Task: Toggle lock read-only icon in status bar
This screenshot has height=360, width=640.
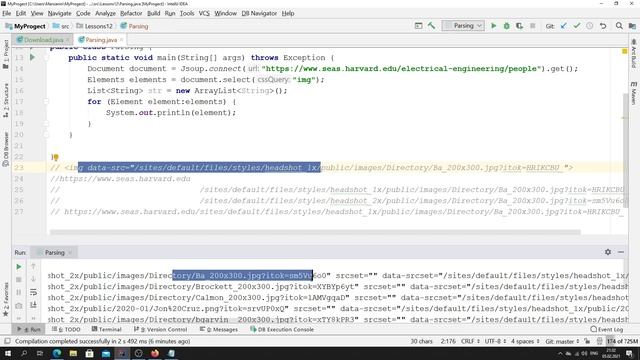Action: (587, 341)
